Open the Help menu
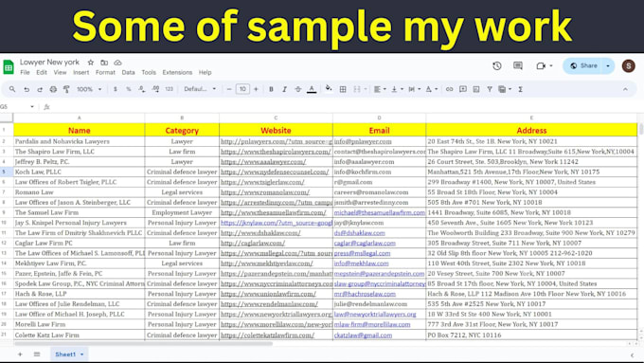Viewport: 644px width, 363px height. coord(205,72)
